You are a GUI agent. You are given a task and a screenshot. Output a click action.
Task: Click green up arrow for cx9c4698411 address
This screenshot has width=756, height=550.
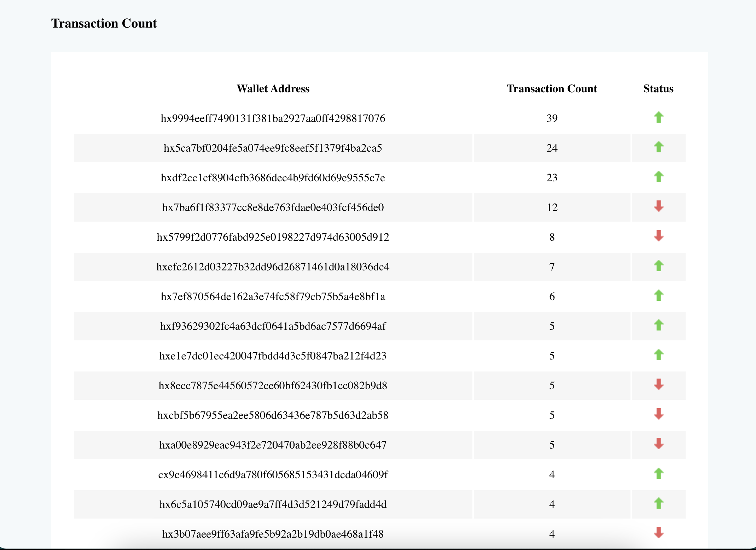pyautogui.click(x=658, y=474)
